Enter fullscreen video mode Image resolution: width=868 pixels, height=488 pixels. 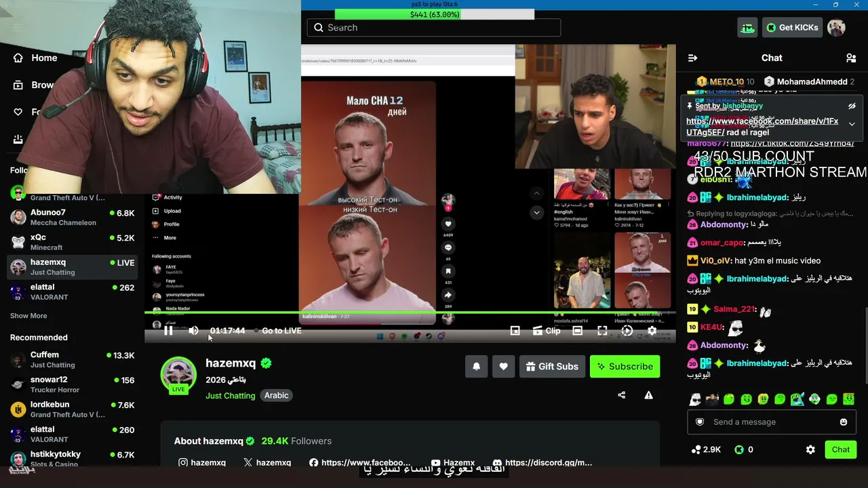click(602, 331)
